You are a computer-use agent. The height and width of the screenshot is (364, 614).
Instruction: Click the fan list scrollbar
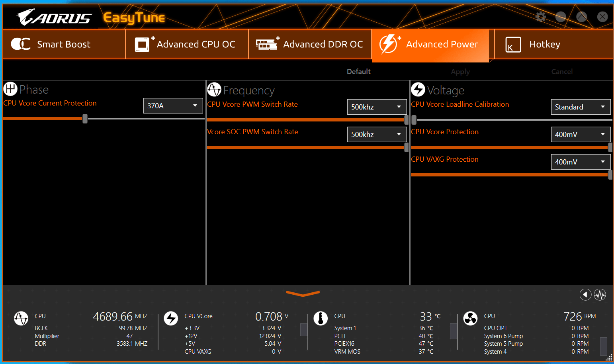603,346
